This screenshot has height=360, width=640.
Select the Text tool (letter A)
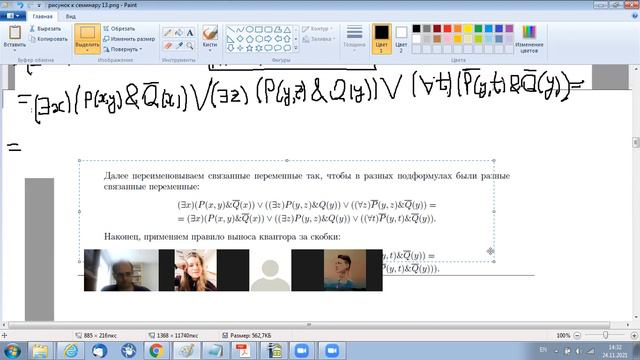(190, 33)
